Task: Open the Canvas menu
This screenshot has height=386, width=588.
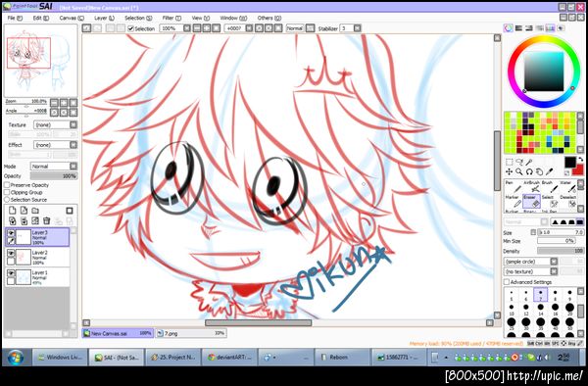Action: point(72,18)
